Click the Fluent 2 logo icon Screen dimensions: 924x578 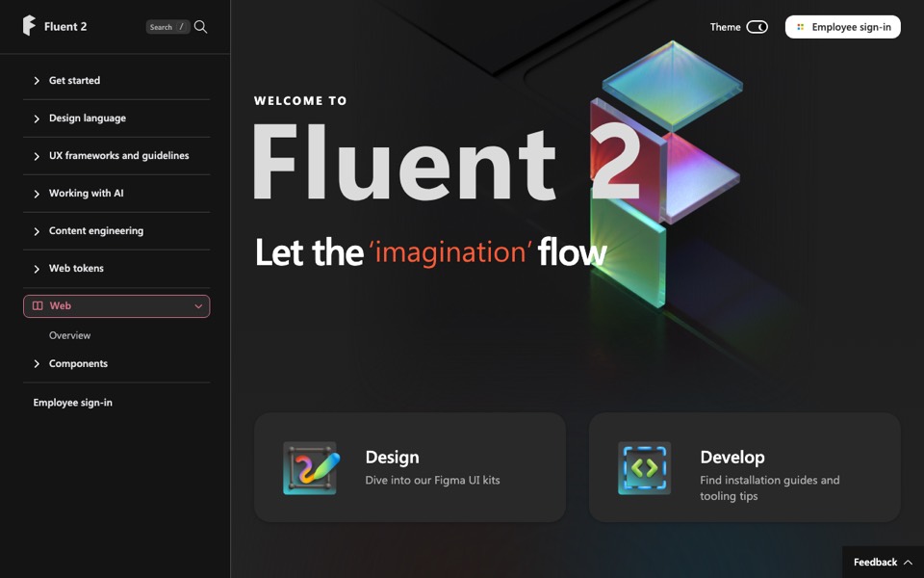29,26
